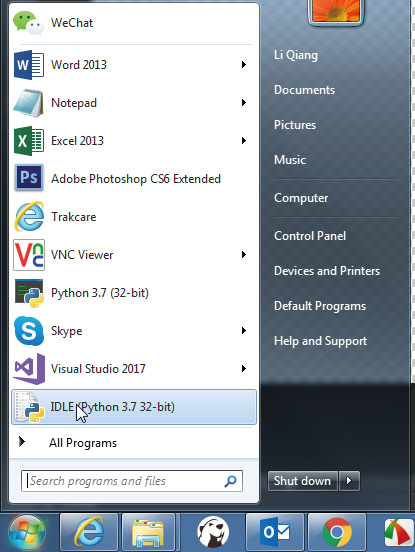Open Devices and Printers
This screenshot has height=552, width=415.
pyautogui.click(x=327, y=271)
